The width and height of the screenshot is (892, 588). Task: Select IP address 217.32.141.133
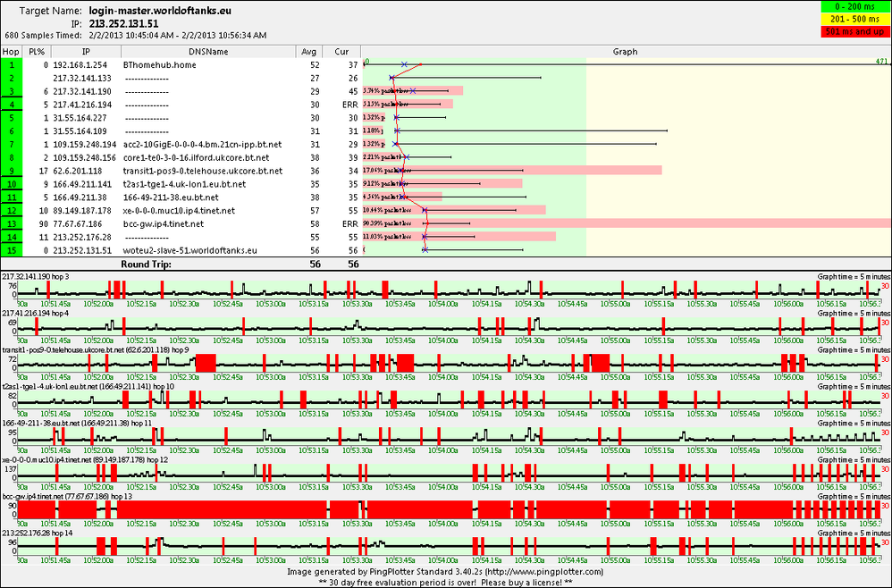point(82,78)
